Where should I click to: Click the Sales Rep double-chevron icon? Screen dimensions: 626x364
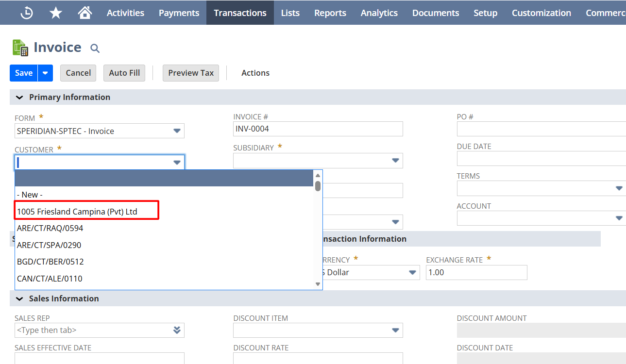(x=177, y=330)
